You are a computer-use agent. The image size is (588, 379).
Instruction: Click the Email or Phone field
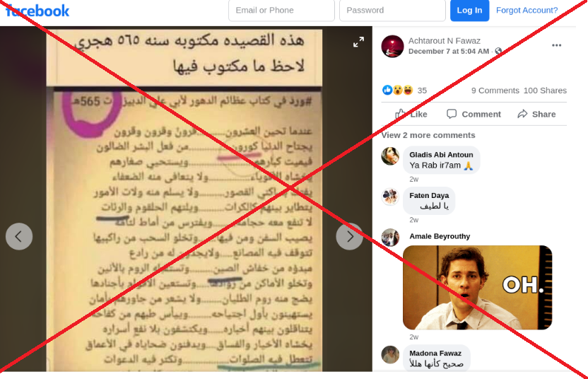[281, 11]
